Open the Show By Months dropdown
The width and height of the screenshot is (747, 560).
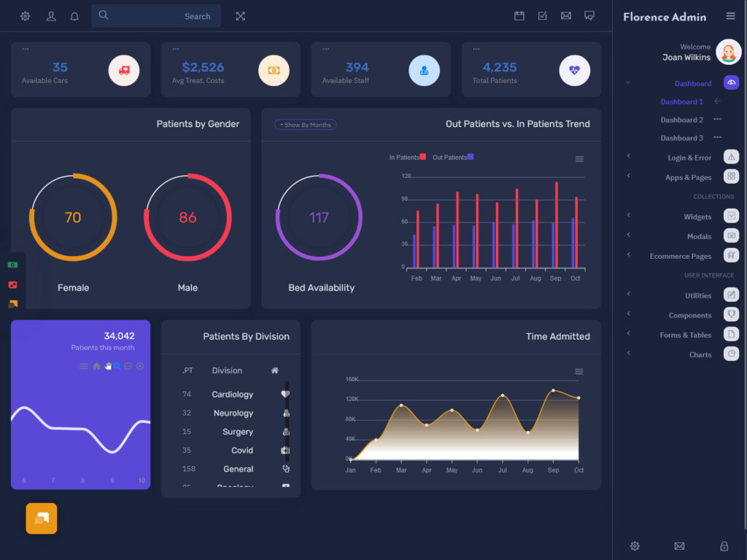305,125
